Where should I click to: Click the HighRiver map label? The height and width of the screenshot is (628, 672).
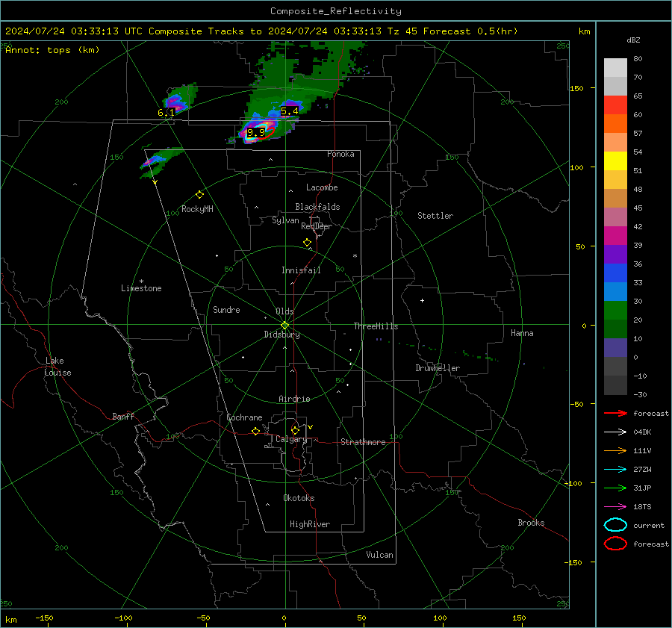310,524
